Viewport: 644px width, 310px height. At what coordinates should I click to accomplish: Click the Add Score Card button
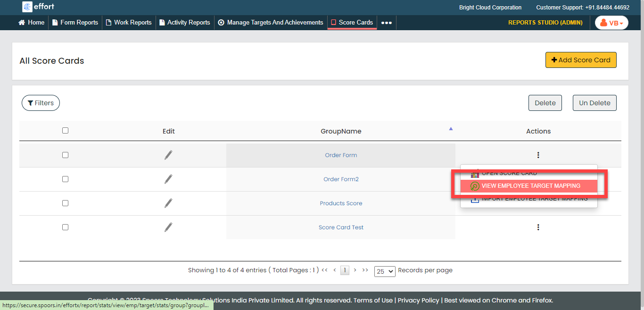click(580, 60)
